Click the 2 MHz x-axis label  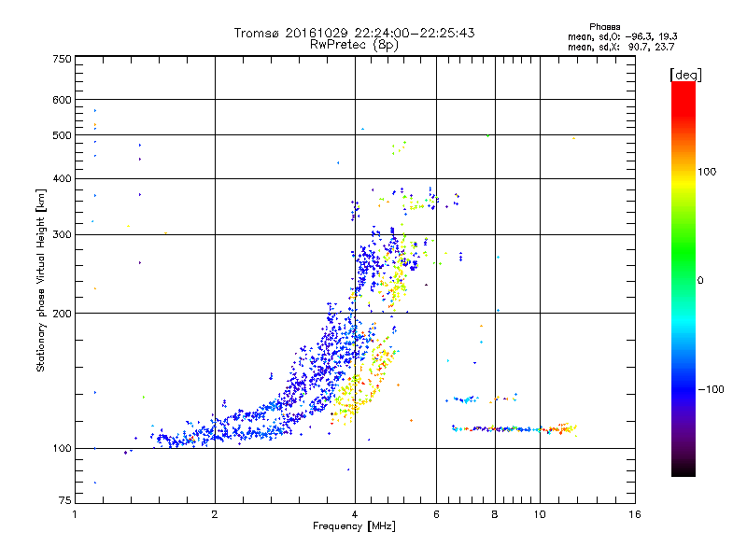215,515
